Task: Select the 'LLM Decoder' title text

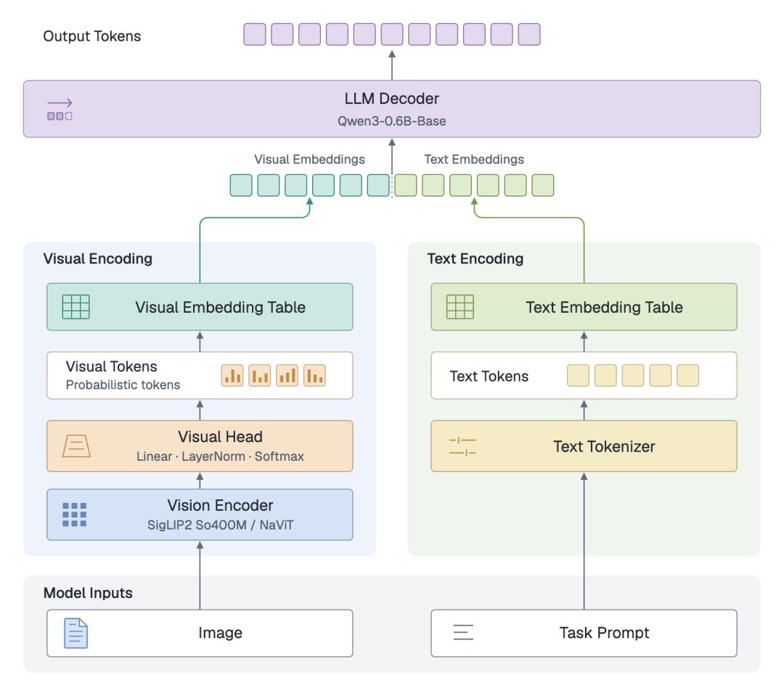Action: (x=391, y=99)
